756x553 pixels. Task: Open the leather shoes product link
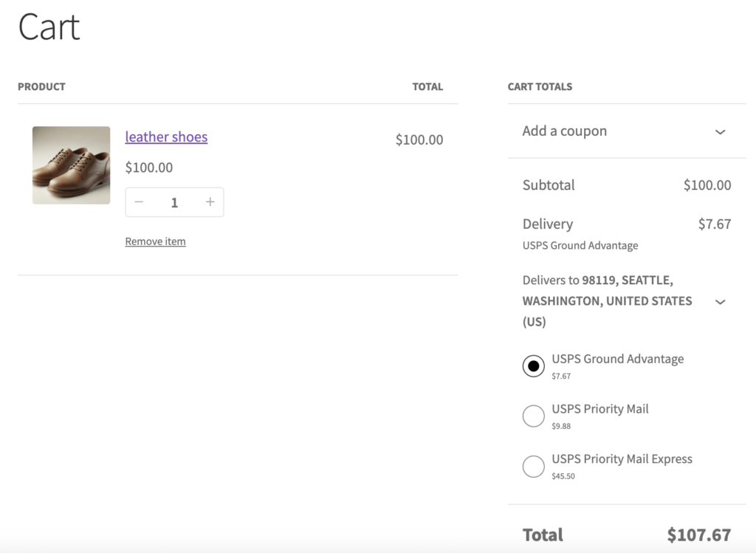166,137
